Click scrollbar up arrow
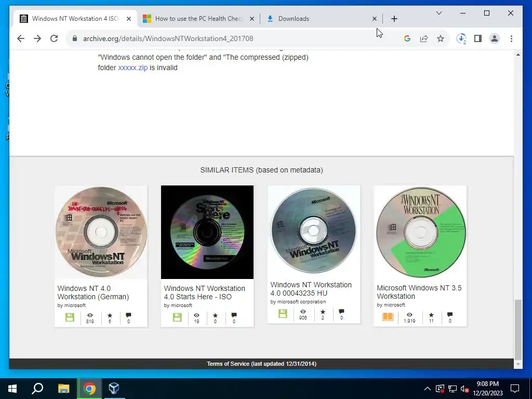 [x=518, y=55]
